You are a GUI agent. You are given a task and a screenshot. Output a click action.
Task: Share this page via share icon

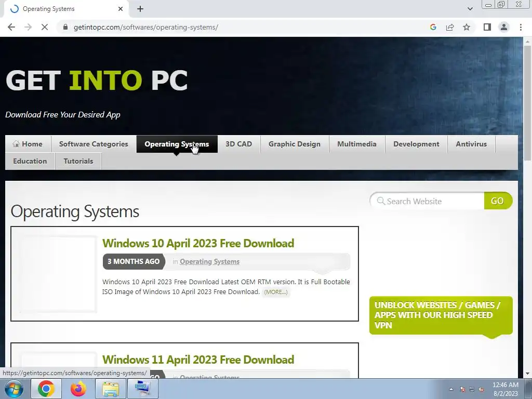(450, 27)
